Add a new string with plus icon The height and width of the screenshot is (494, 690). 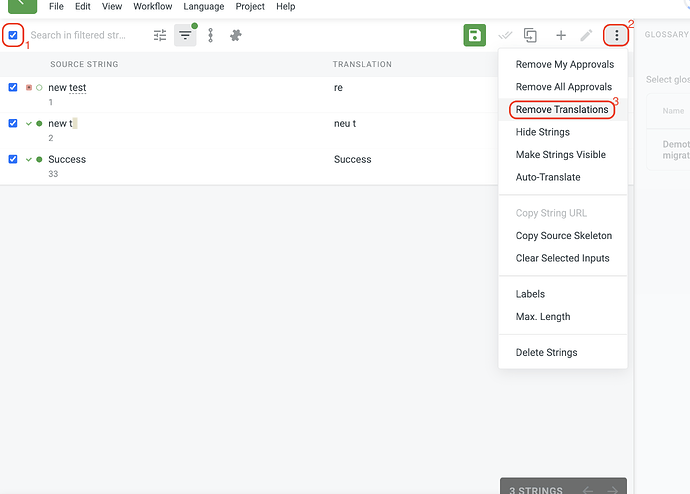click(x=561, y=35)
